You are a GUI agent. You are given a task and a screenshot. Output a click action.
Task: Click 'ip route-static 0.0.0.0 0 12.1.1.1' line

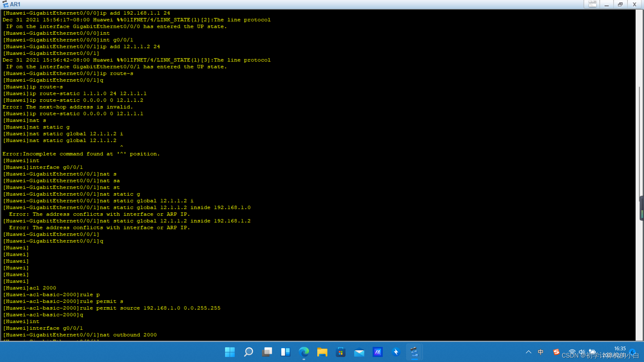coord(73,114)
